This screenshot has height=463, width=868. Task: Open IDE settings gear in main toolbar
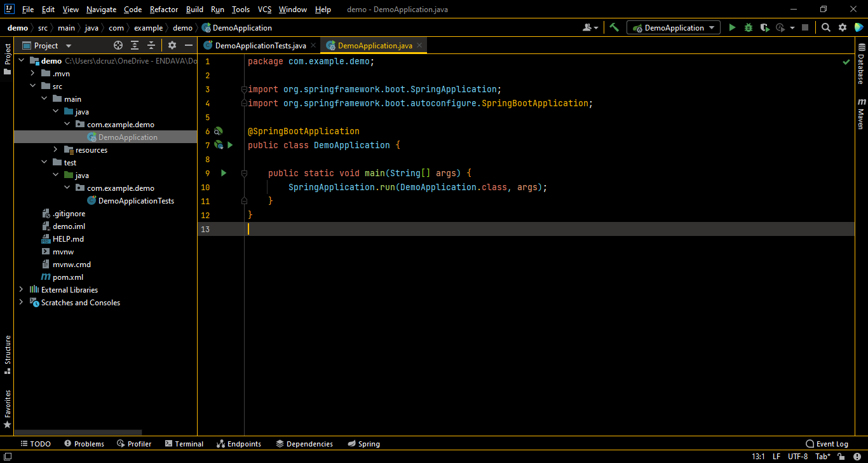[843, 27]
